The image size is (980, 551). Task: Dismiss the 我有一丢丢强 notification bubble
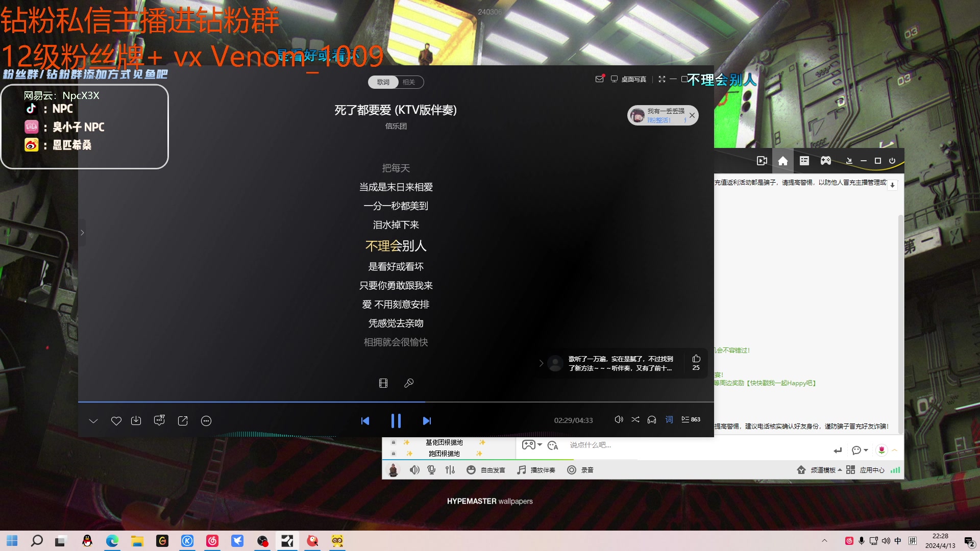tap(692, 115)
